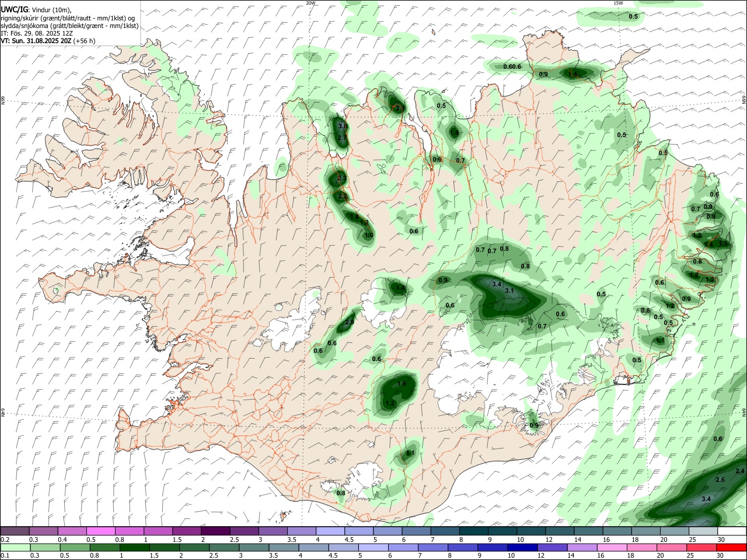Click the crimson rain swatch labeled 25
Image resolution: width=747 pixels, height=560 pixels.
point(703,547)
